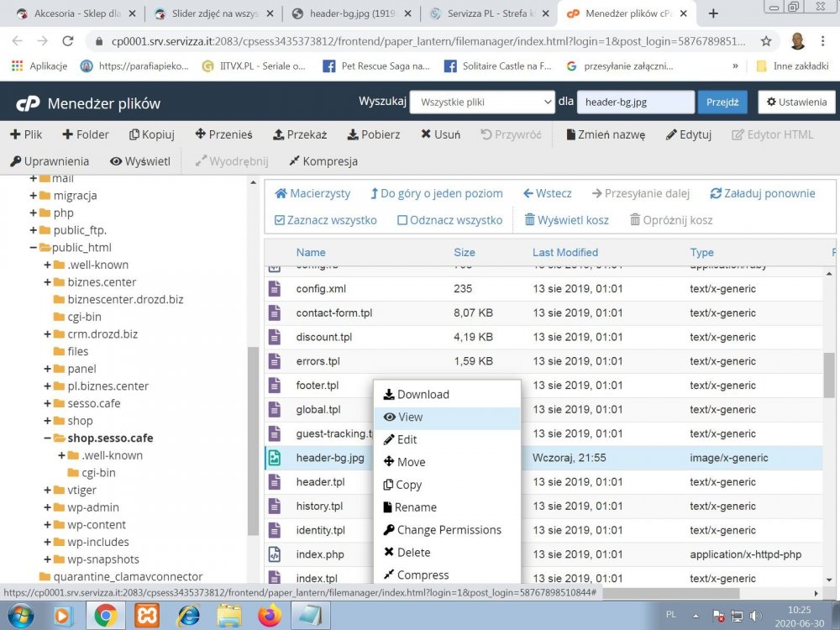Click Do góry o jeden poziom
The width and height of the screenshot is (840, 630).
click(x=437, y=193)
